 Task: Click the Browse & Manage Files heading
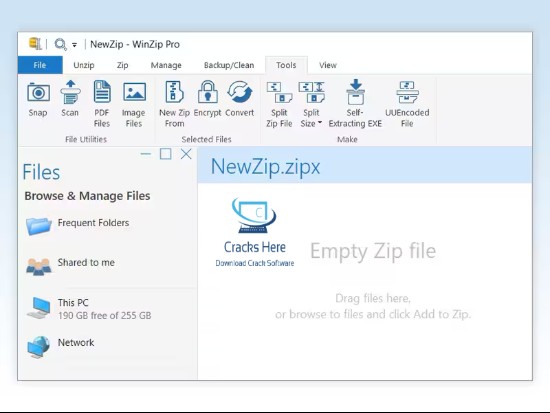[x=87, y=196]
